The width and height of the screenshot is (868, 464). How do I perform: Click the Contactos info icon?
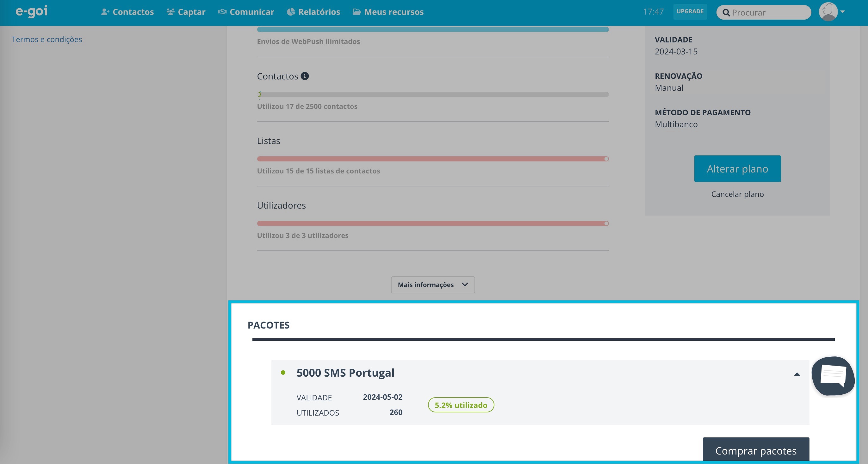(x=305, y=76)
